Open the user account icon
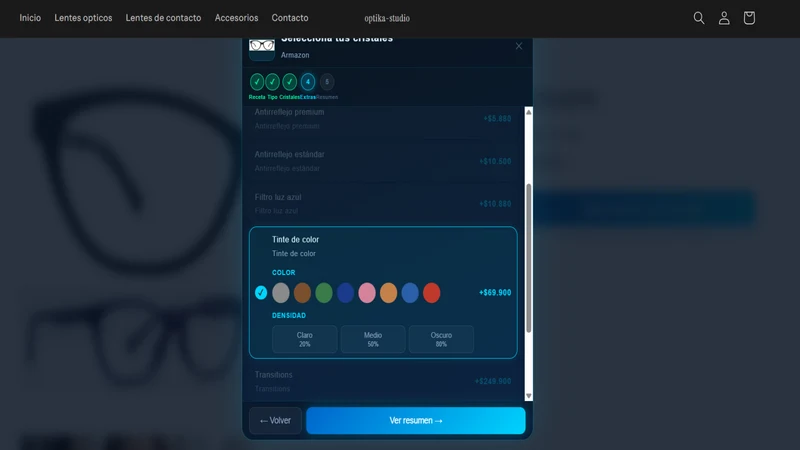This screenshot has width=800, height=450. pos(724,18)
